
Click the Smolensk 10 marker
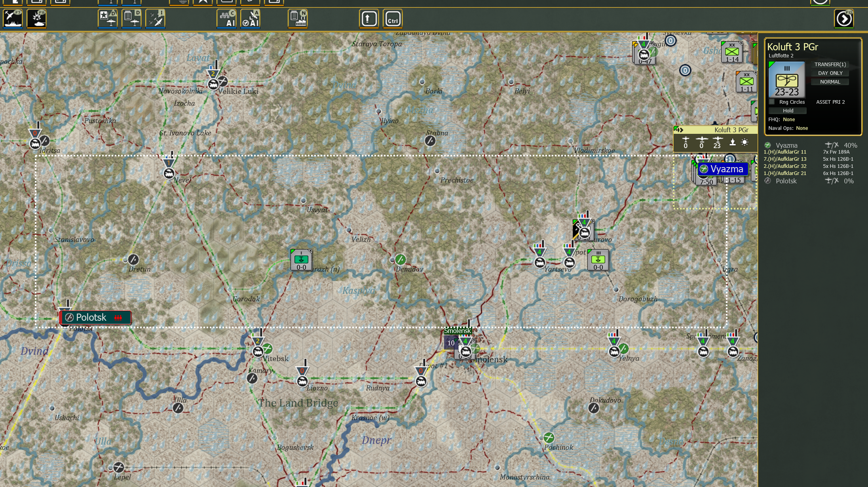[x=451, y=343]
